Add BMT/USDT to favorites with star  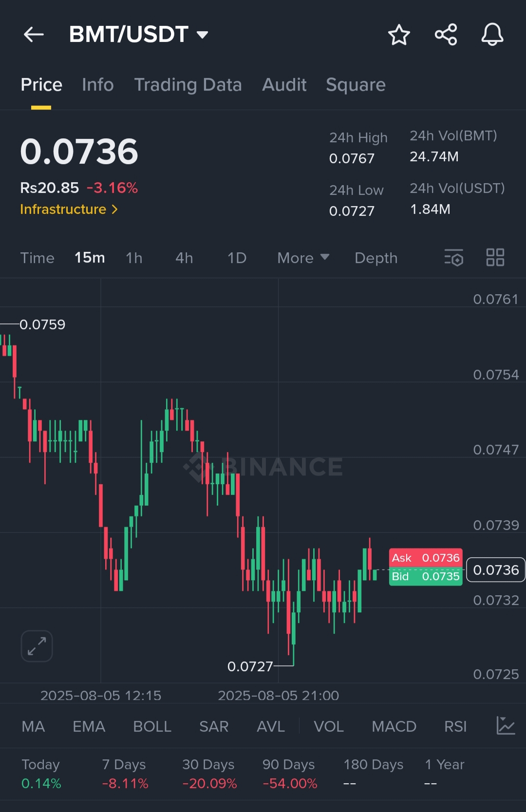point(399,35)
